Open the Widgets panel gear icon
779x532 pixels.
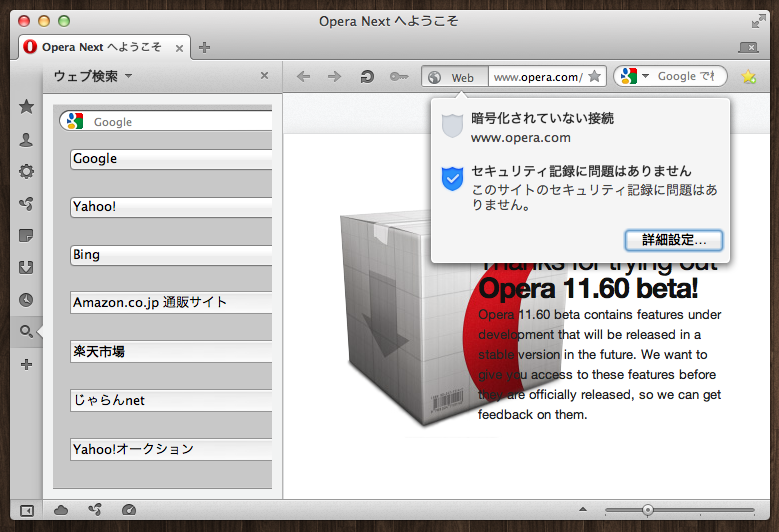(x=26, y=171)
